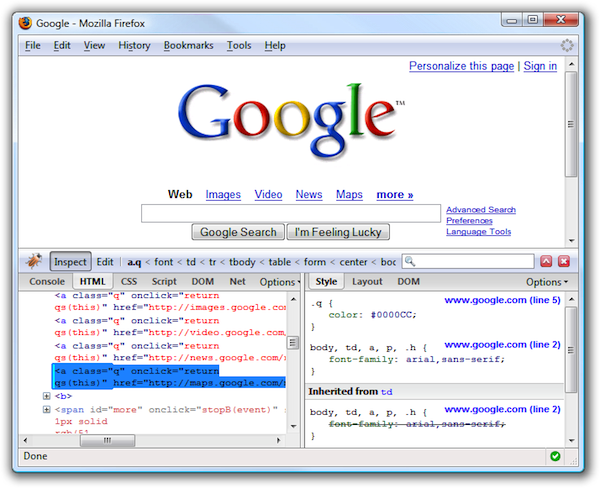
Task: Click the Google logo image
Action: pyautogui.click(x=291, y=121)
